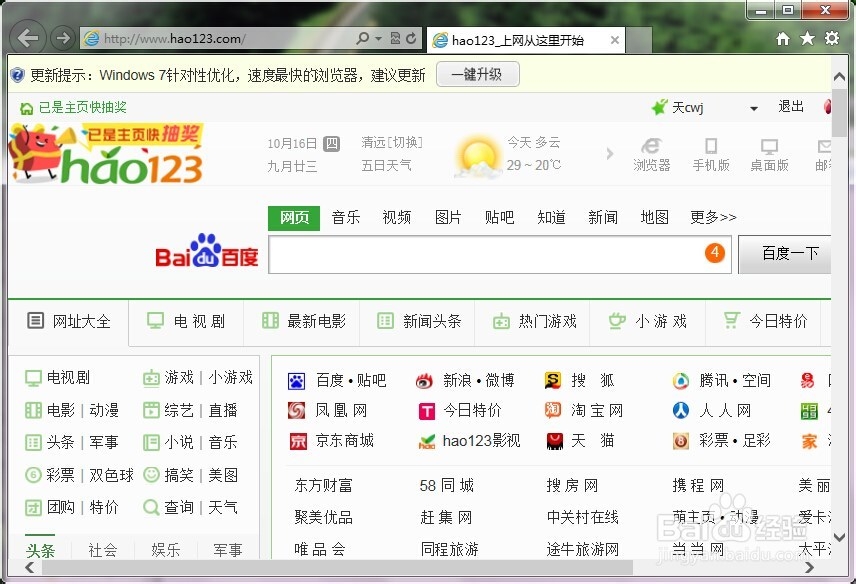Select the 地图 search tab
Image resolution: width=856 pixels, height=584 pixels.
tap(655, 217)
